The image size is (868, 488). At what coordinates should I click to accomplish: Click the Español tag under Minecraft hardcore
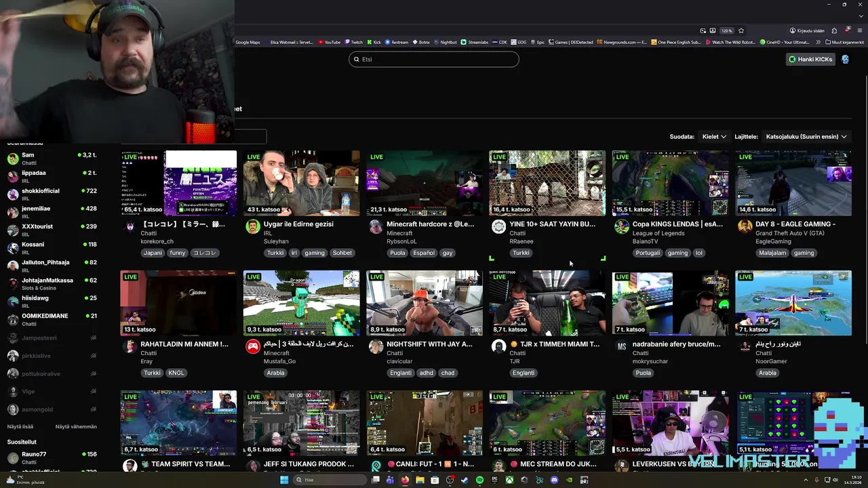point(423,253)
